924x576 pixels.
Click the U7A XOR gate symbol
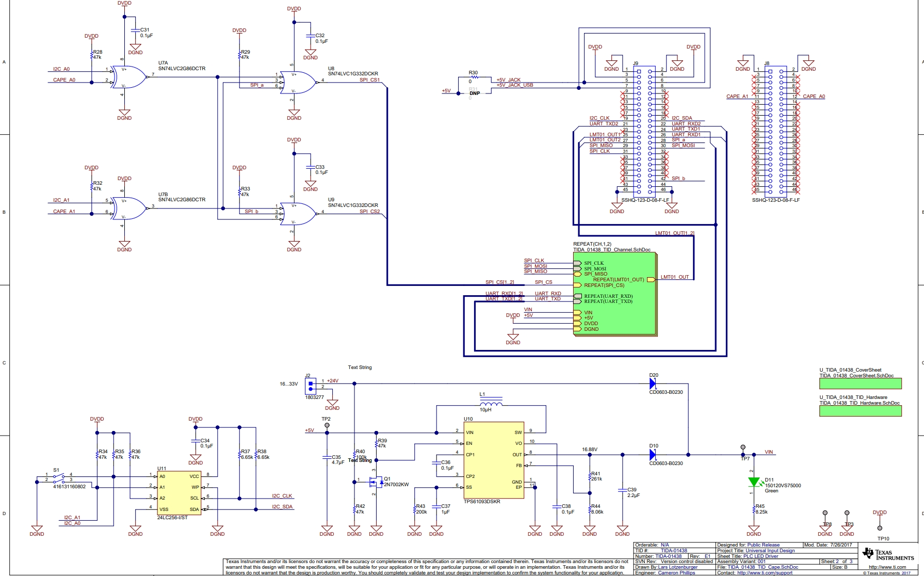point(129,77)
